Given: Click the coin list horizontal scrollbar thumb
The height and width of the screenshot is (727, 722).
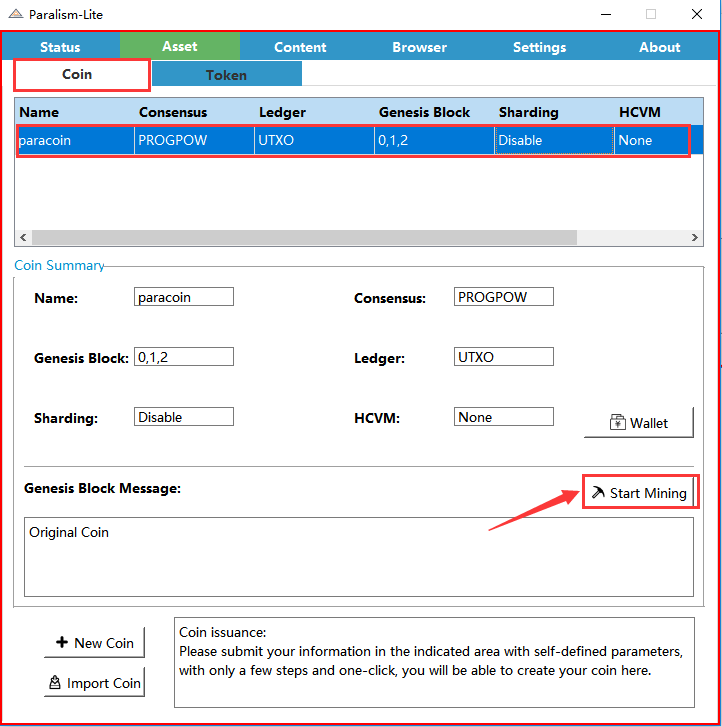Looking at the screenshot, I should pyautogui.click(x=304, y=237).
